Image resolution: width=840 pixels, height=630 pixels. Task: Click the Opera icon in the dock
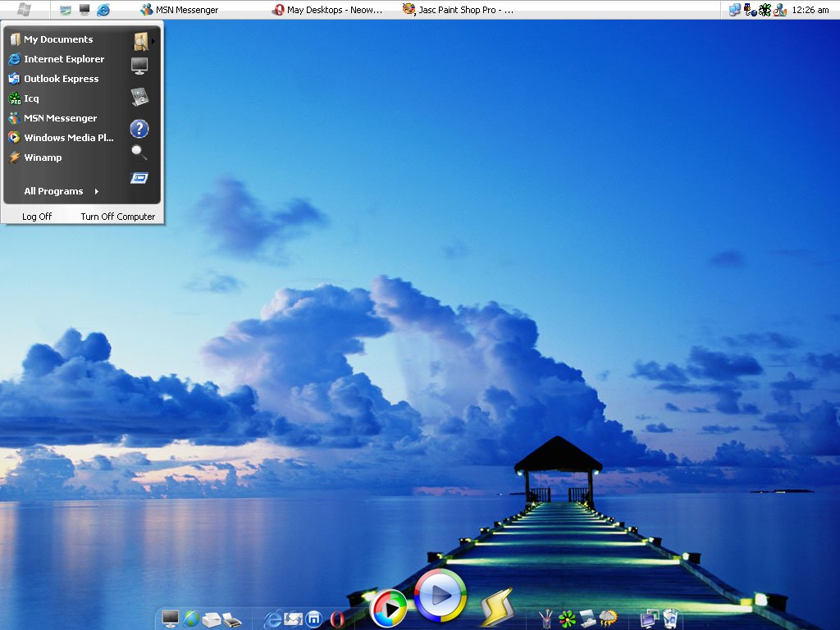point(336,619)
